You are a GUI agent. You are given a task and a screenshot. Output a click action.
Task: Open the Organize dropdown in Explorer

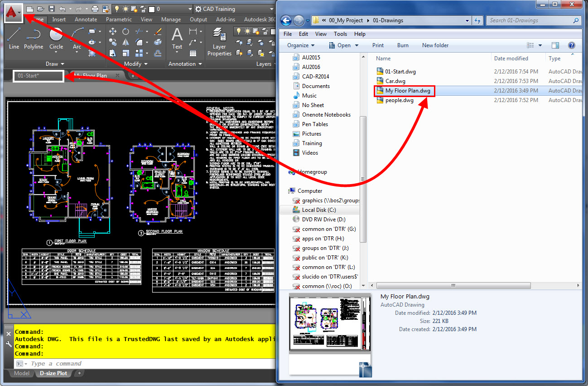click(301, 45)
